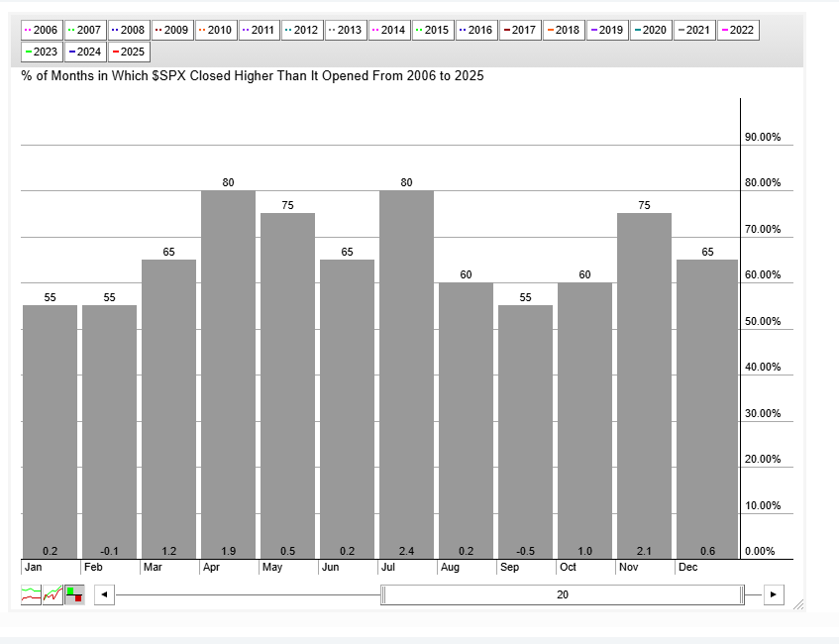Click the 2009 legend button

[x=171, y=30]
